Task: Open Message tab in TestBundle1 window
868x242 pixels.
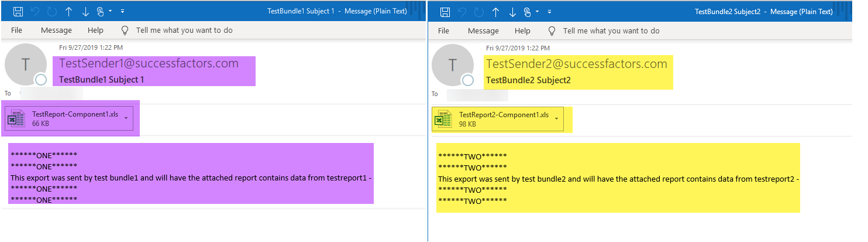Action: [x=56, y=30]
